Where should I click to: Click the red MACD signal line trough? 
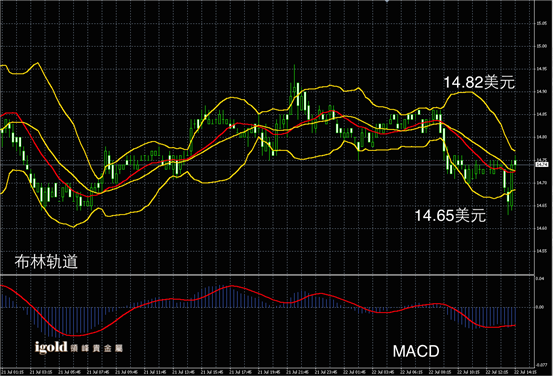74,335
